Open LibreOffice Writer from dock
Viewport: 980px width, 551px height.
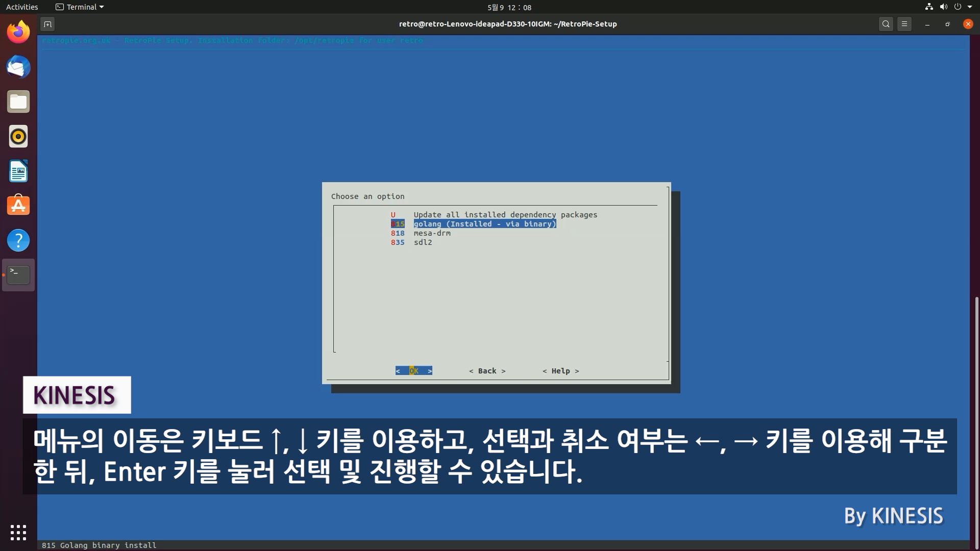(x=18, y=171)
